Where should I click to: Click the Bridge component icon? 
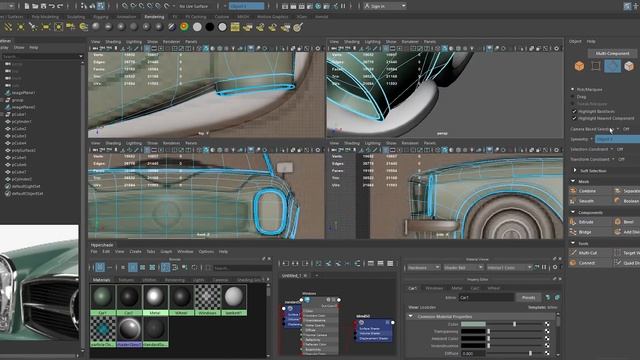(573, 232)
